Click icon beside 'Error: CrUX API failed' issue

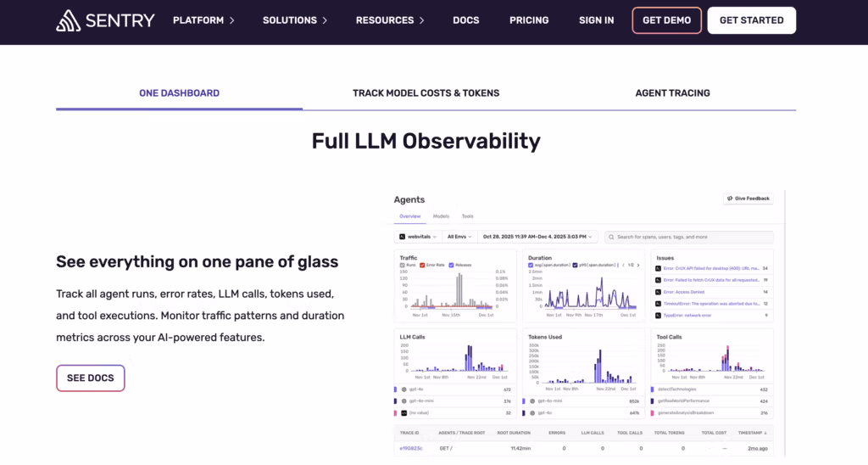(x=658, y=268)
